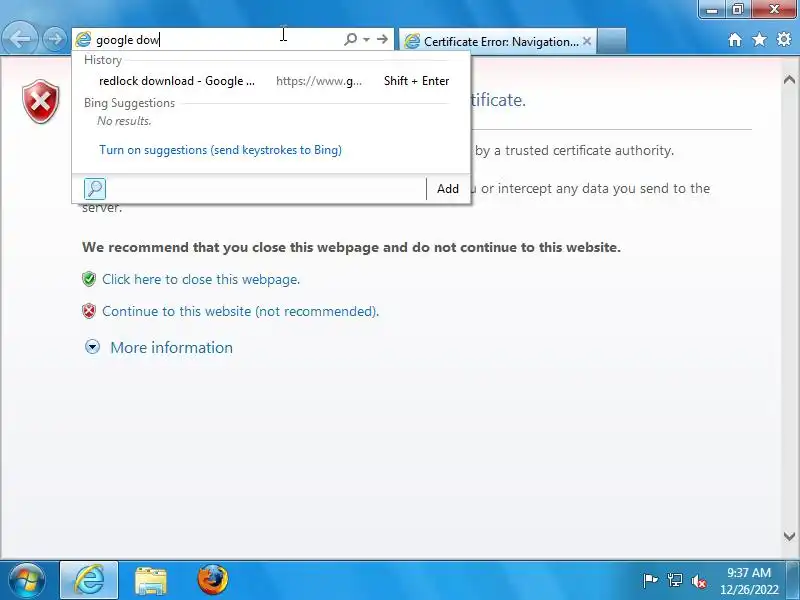
Task: Click 'Turn on suggestions (send keystrokes to Bing)'
Action: coord(220,150)
